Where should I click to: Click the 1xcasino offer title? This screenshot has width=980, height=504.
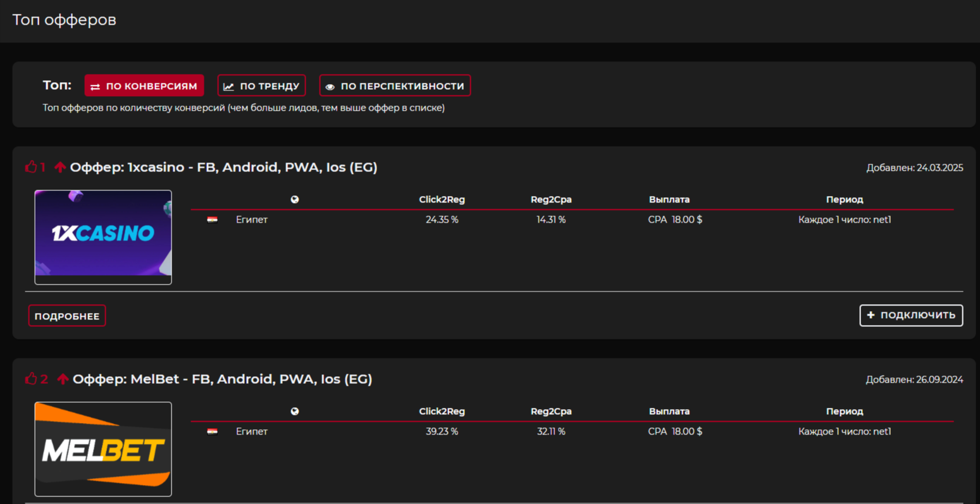pyautogui.click(x=223, y=167)
